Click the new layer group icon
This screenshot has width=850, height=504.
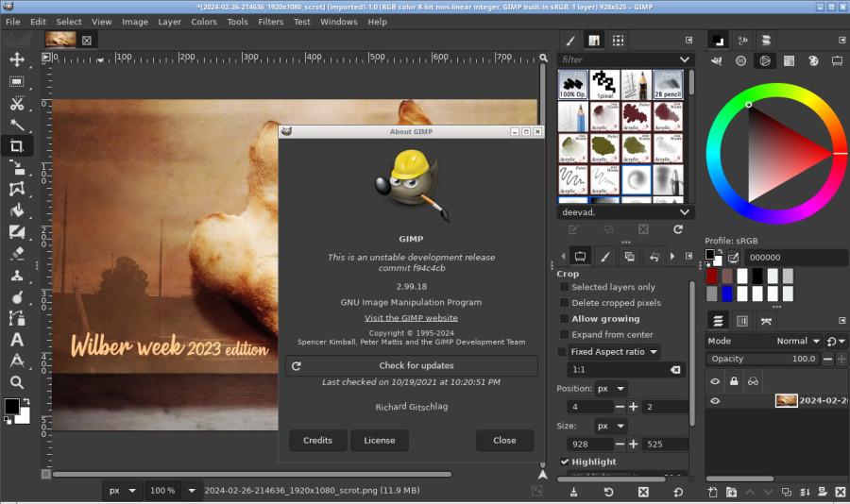coord(731,492)
